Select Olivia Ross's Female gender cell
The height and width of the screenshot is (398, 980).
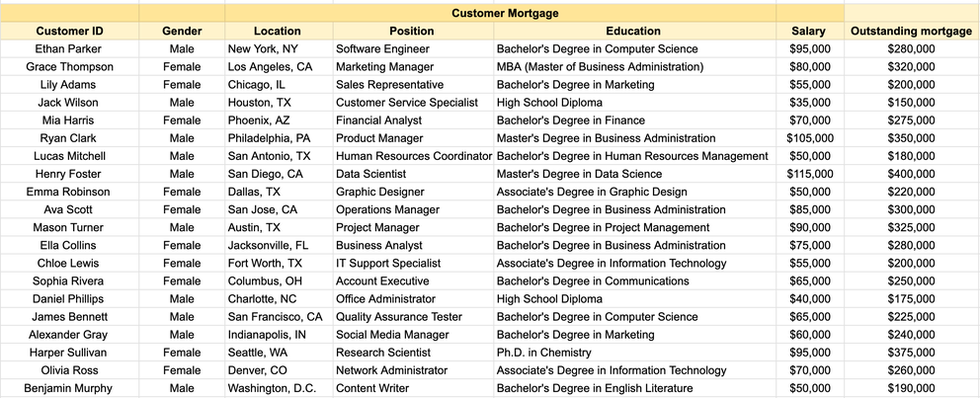click(182, 370)
